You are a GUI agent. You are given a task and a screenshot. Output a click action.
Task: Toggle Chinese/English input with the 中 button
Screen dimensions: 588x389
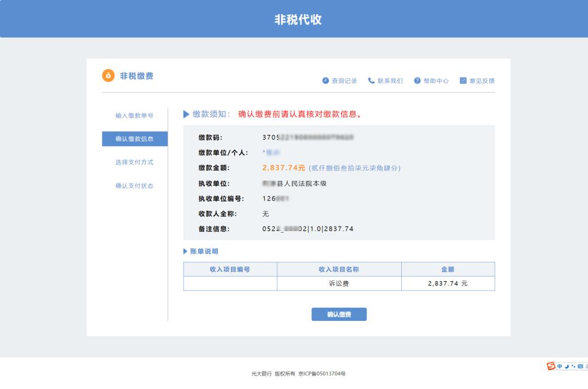560,366
